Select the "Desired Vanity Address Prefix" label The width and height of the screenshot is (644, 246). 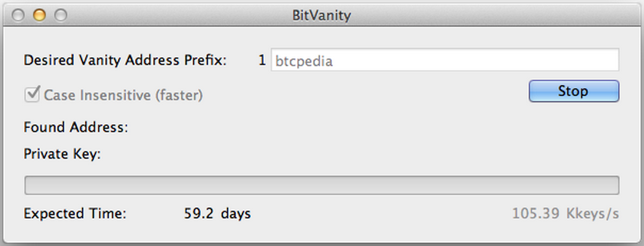coord(125,60)
